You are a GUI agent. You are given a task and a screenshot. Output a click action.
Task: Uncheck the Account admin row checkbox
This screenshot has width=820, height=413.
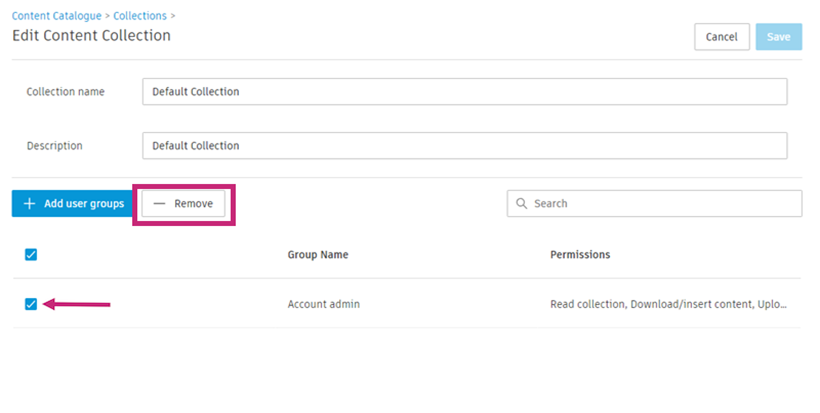(31, 304)
